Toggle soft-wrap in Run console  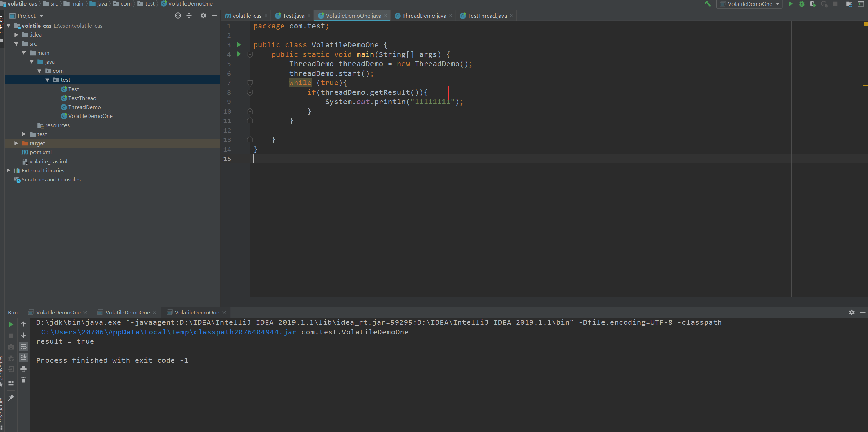tap(23, 346)
